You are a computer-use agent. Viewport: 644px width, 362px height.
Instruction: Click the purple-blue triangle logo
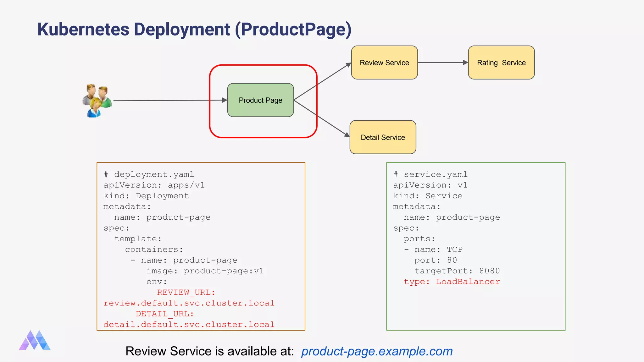coord(35,340)
